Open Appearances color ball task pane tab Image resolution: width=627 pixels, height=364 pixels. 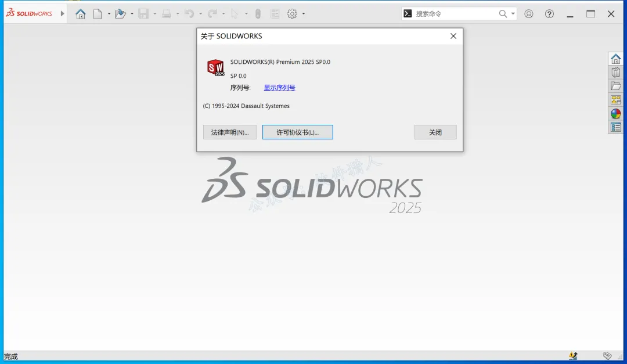pyautogui.click(x=615, y=114)
